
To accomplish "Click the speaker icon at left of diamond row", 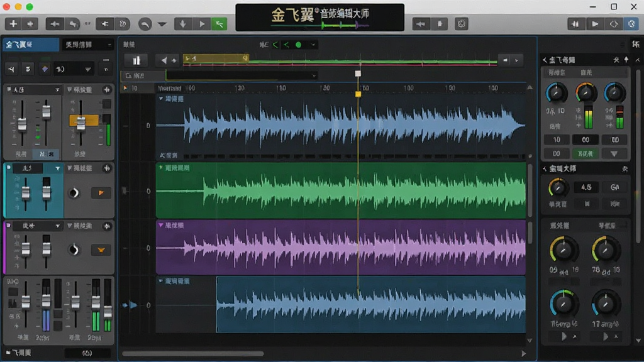I will [11, 69].
